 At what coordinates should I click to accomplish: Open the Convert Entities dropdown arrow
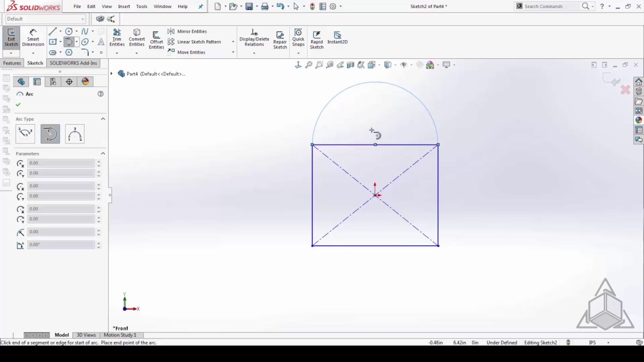[137, 53]
